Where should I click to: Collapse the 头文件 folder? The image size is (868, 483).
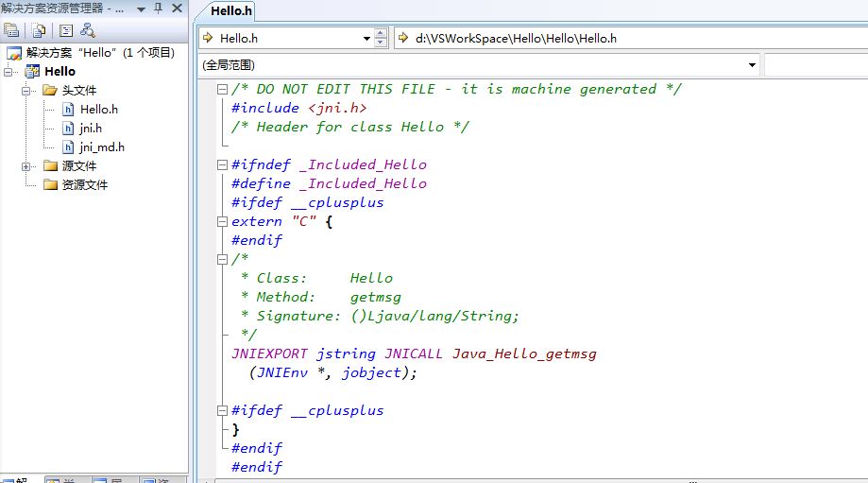pyautogui.click(x=26, y=91)
